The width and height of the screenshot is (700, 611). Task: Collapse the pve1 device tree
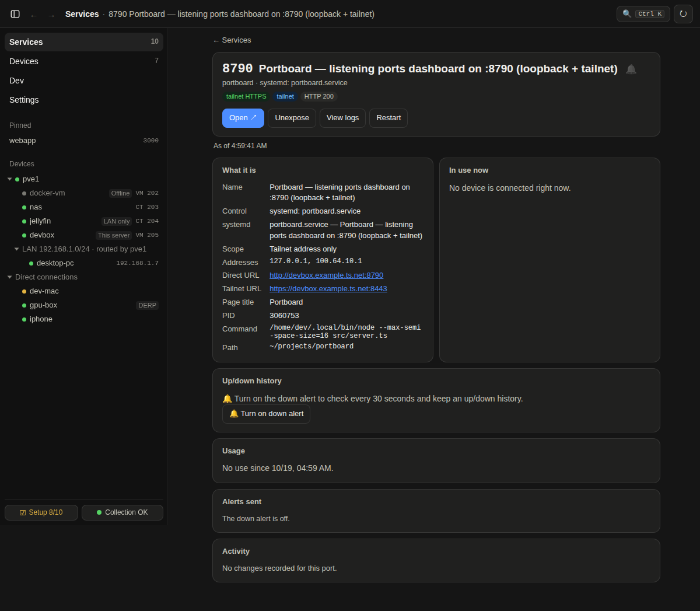[x=9, y=179]
